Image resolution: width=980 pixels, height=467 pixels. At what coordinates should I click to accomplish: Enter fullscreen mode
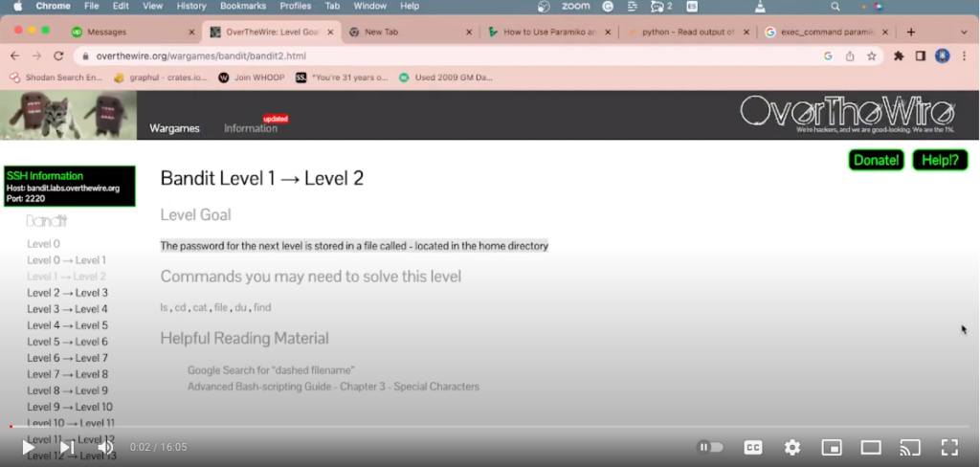(949, 447)
